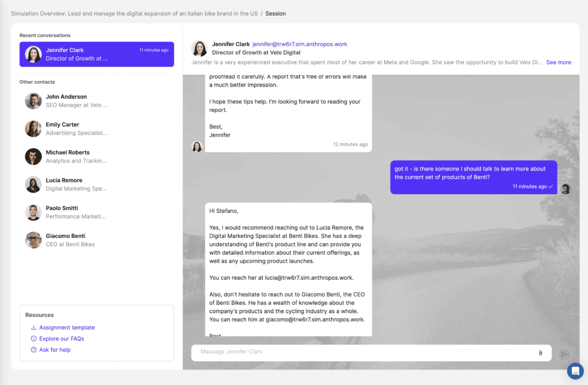The height and width of the screenshot is (385, 588).
Task: Click the question mark Ask for help icon
Action: click(33, 350)
